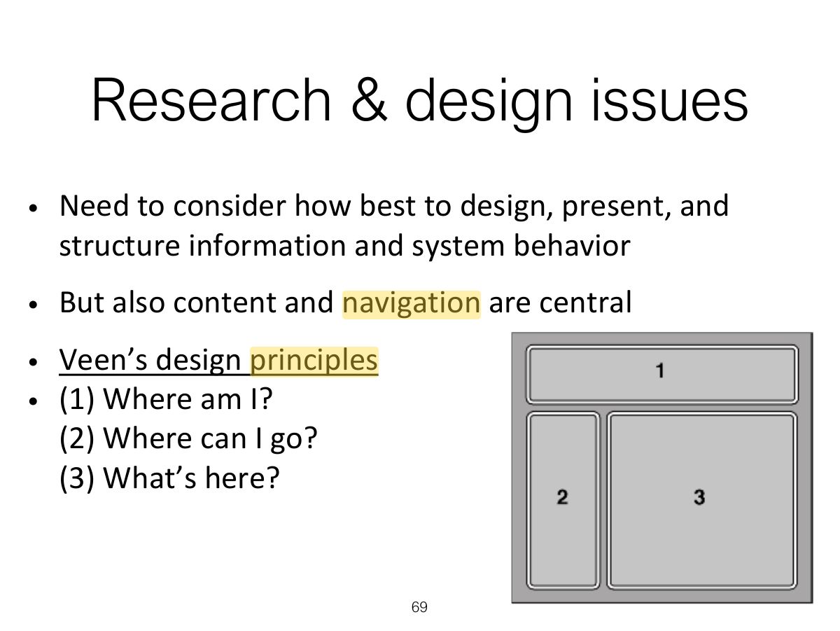
Task: Click the highlighted word "principles"
Action: [x=314, y=361]
